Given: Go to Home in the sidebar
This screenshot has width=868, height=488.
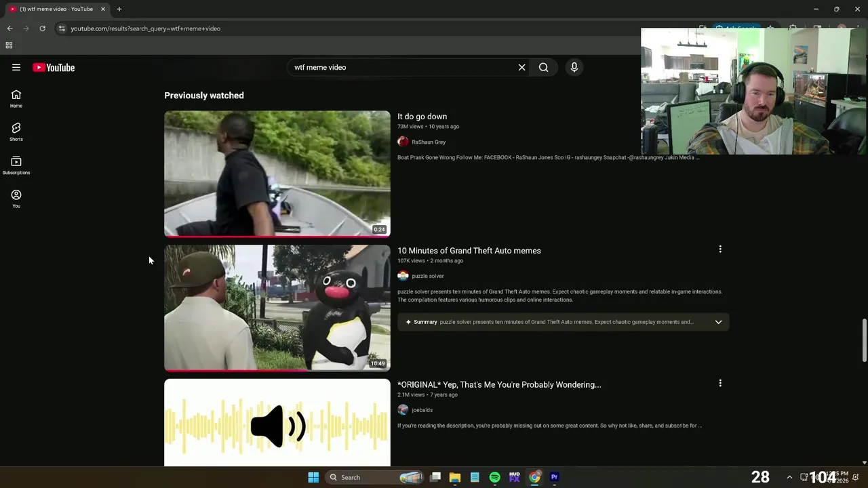Looking at the screenshot, I should pyautogui.click(x=16, y=99).
